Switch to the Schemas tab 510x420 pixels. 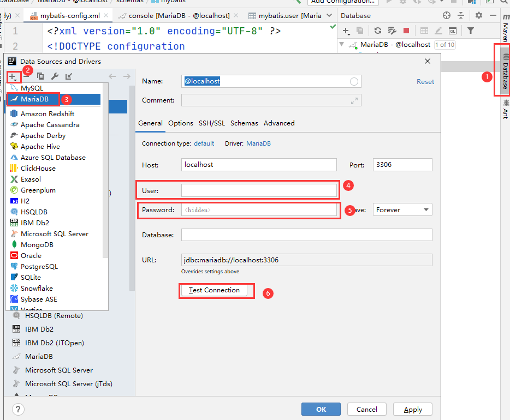(244, 123)
